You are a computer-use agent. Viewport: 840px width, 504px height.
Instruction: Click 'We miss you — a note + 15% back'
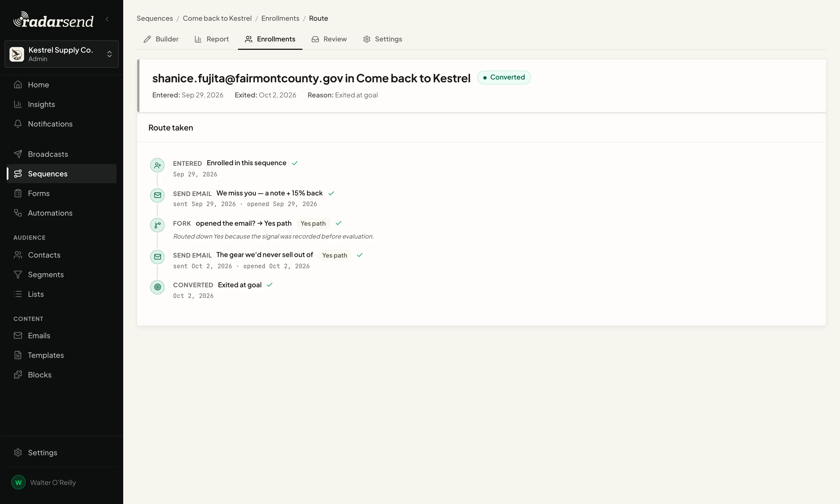[270, 193]
